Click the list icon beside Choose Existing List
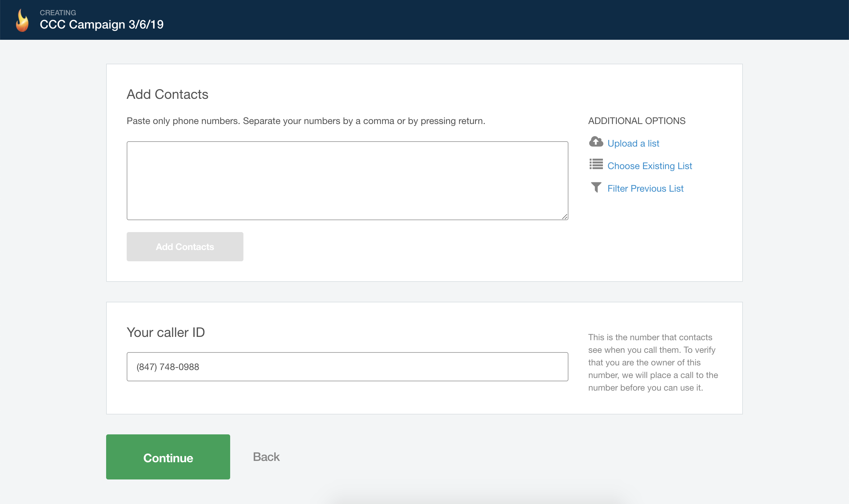This screenshot has height=504, width=849. point(596,164)
